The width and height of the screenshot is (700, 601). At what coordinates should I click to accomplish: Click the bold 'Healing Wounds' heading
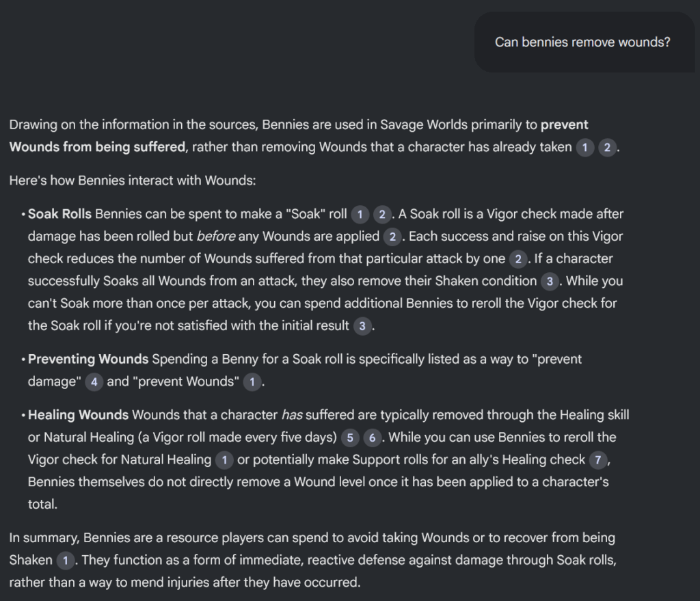click(79, 415)
